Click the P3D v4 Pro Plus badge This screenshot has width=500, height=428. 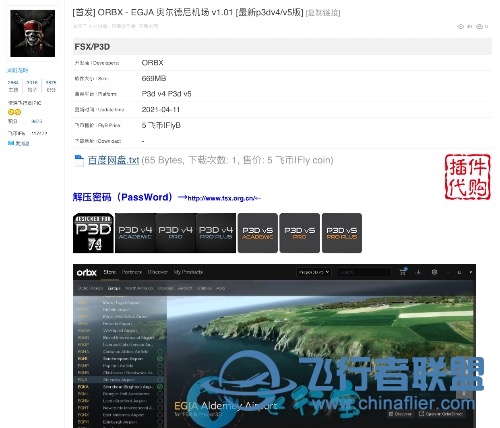coord(216,233)
